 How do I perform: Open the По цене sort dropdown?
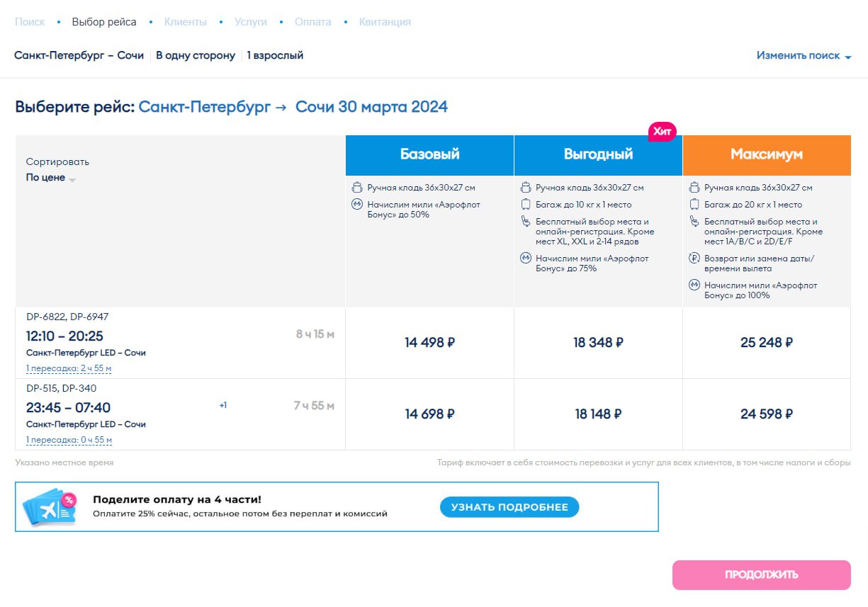tap(51, 178)
